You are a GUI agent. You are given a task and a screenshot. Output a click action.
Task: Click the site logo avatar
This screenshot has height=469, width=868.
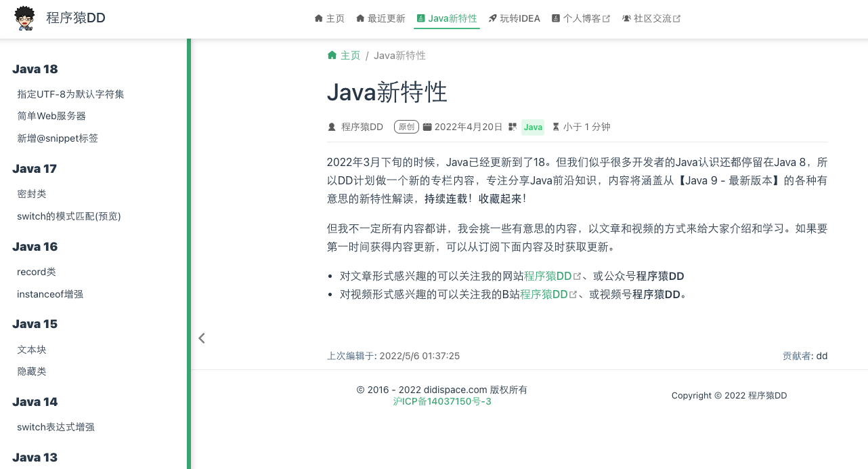coord(24,18)
